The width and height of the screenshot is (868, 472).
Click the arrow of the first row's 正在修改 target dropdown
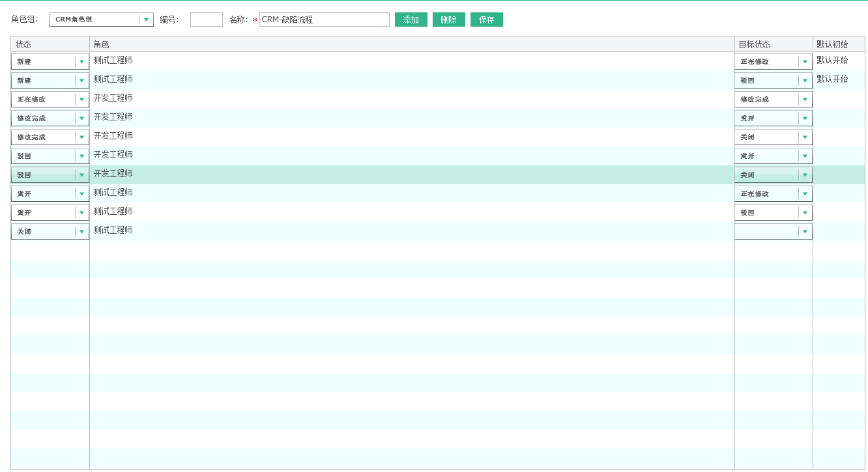pos(805,62)
